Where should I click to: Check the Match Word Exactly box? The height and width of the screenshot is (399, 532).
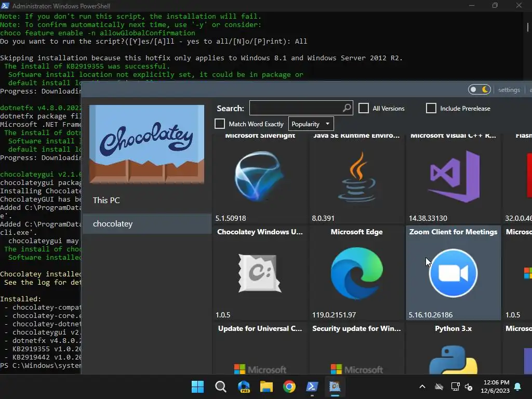(220, 124)
